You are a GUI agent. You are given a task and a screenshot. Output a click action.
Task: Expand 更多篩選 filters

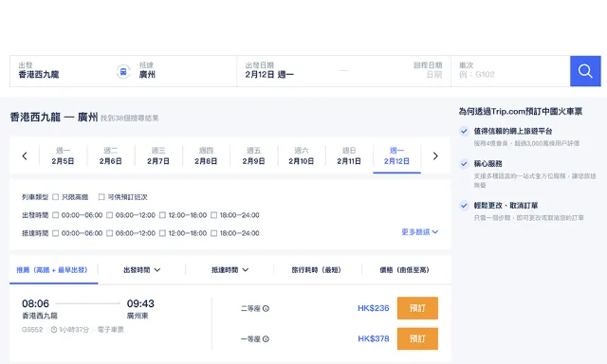(419, 231)
